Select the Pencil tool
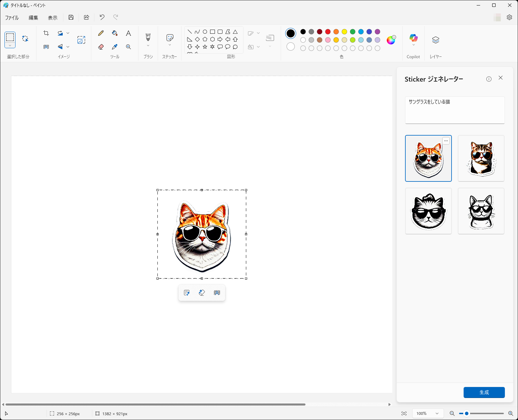 coord(101,33)
